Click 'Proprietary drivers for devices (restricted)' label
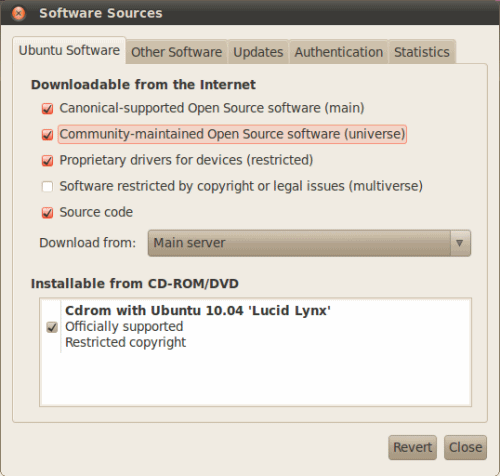500x476 pixels. click(186, 160)
